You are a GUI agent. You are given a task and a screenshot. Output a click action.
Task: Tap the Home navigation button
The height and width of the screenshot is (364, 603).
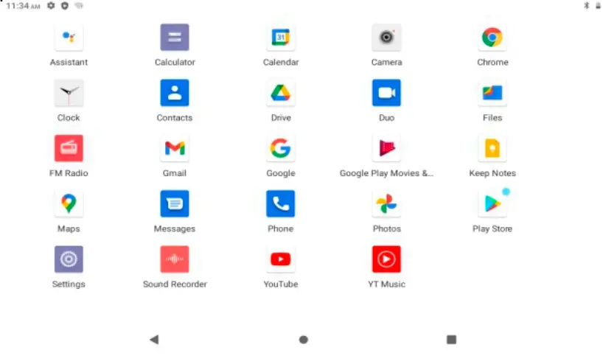pos(304,340)
